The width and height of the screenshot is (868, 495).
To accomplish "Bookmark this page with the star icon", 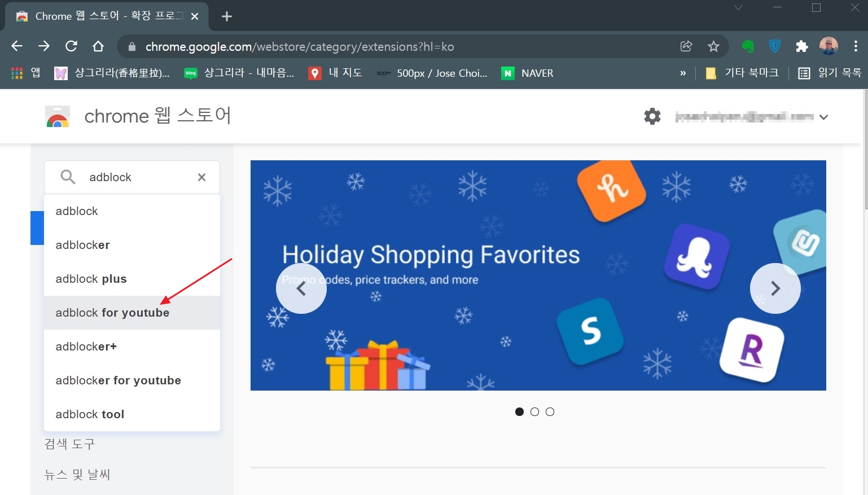I will (x=714, y=46).
